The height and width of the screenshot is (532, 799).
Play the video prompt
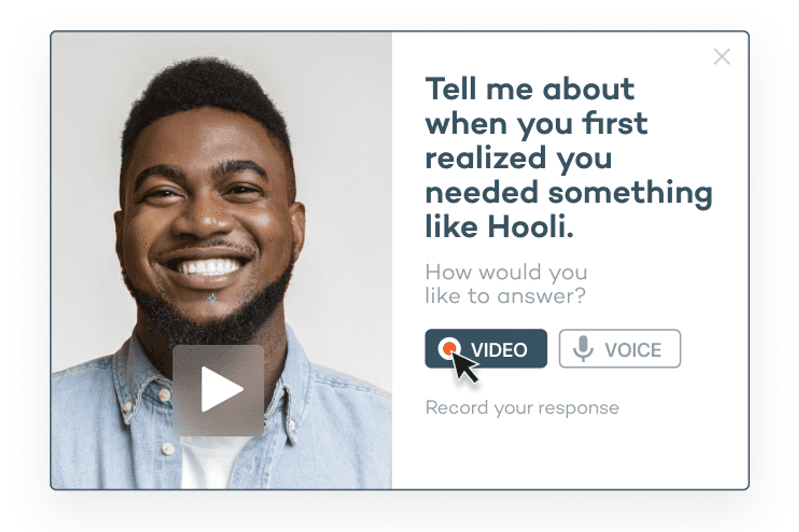218,390
